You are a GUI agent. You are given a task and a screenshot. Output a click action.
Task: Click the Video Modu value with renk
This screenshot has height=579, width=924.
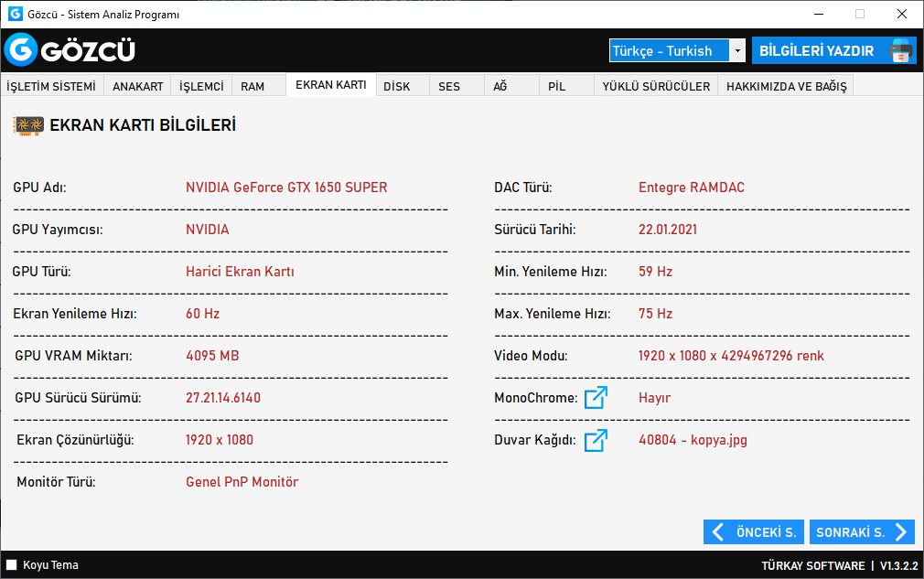pos(731,356)
